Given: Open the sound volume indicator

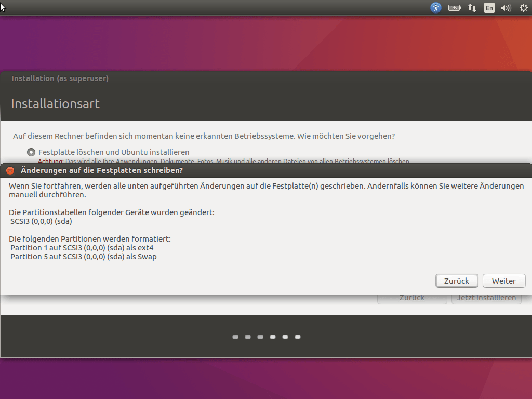Looking at the screenshot, I should 506,7.
